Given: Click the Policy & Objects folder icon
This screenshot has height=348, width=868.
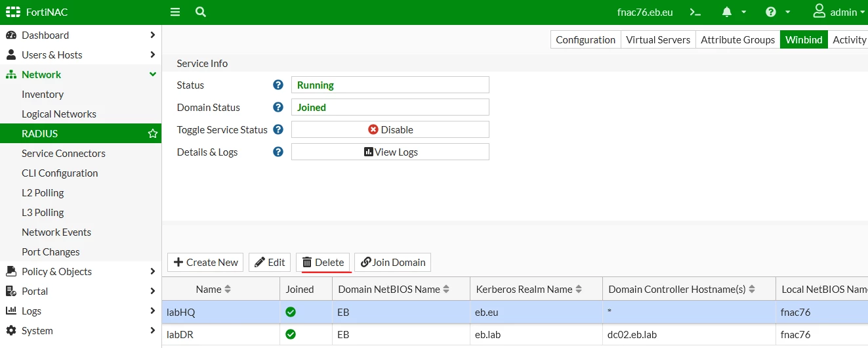Looking at the screenshot, I should (x=11, y=271).
